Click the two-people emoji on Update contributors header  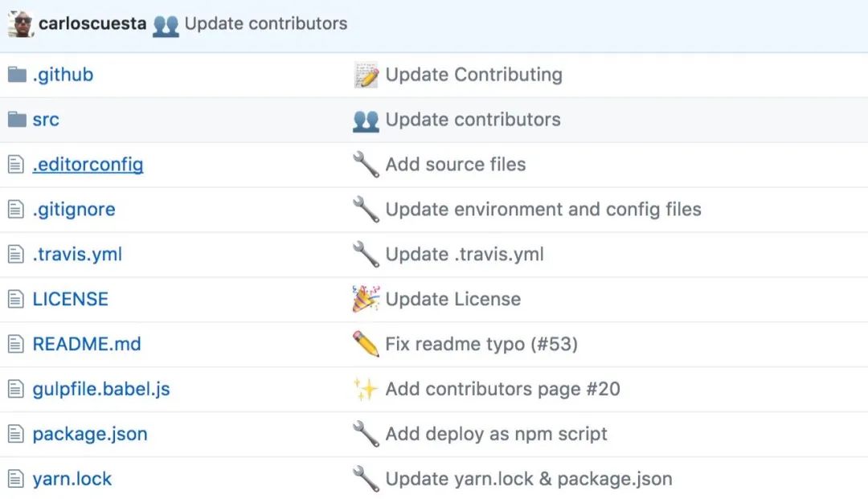(x=166, y=24)
